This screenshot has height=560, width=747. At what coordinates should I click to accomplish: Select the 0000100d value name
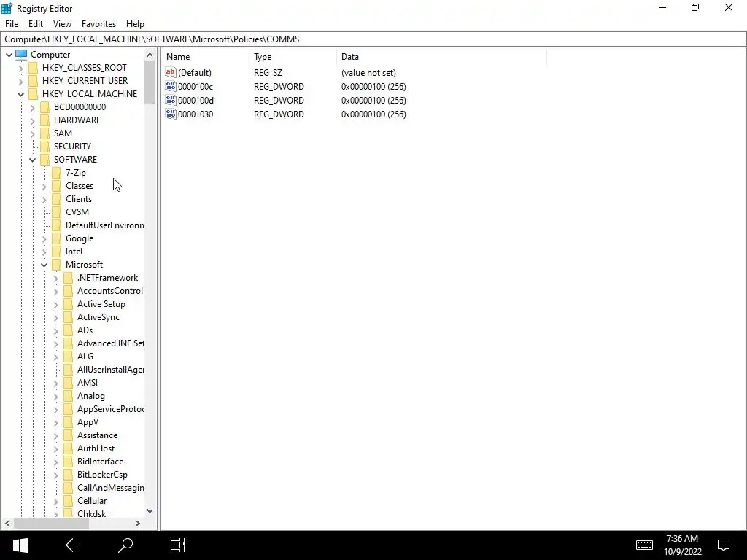coord(196,101)
